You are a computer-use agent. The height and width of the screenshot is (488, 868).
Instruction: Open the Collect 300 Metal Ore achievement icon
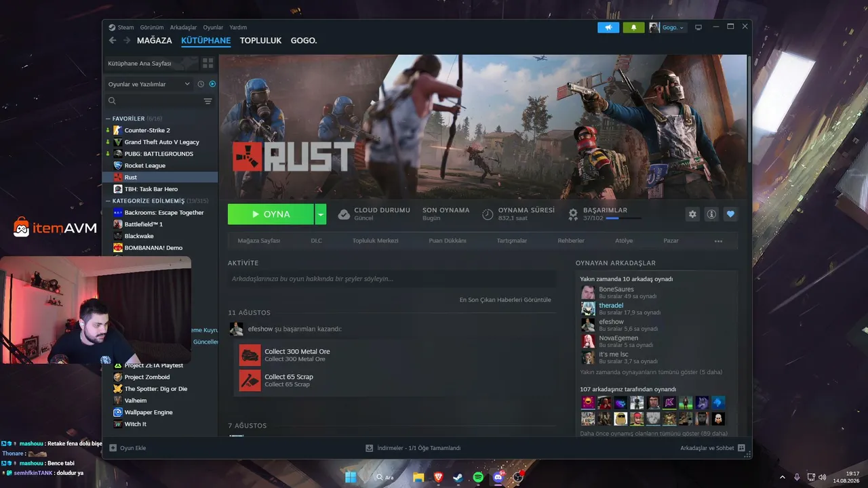point(250,355)
